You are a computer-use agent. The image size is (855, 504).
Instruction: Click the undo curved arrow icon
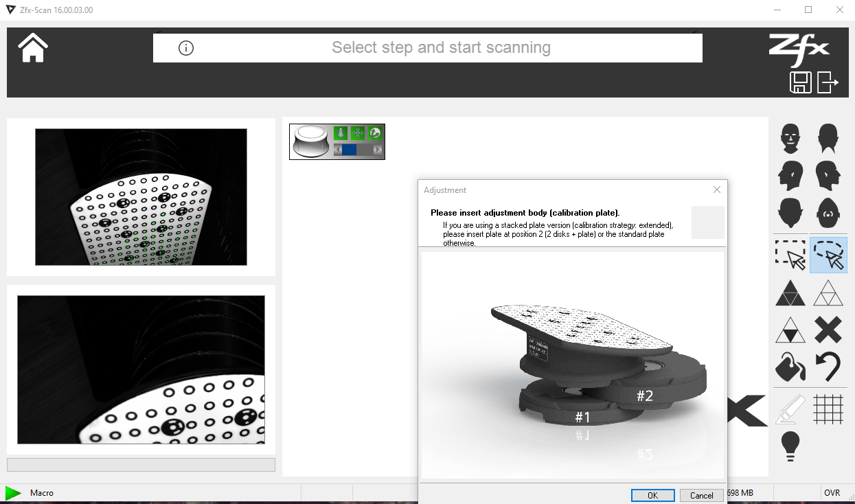(828, 367)
